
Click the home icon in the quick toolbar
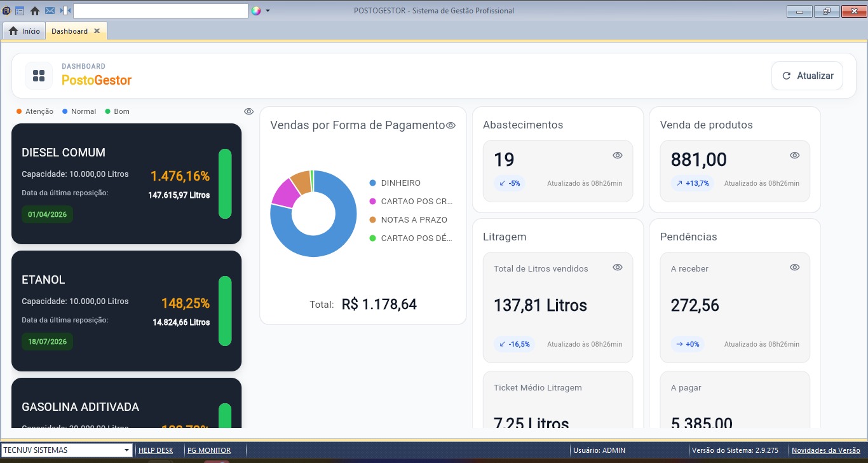(x=35, y=11)
